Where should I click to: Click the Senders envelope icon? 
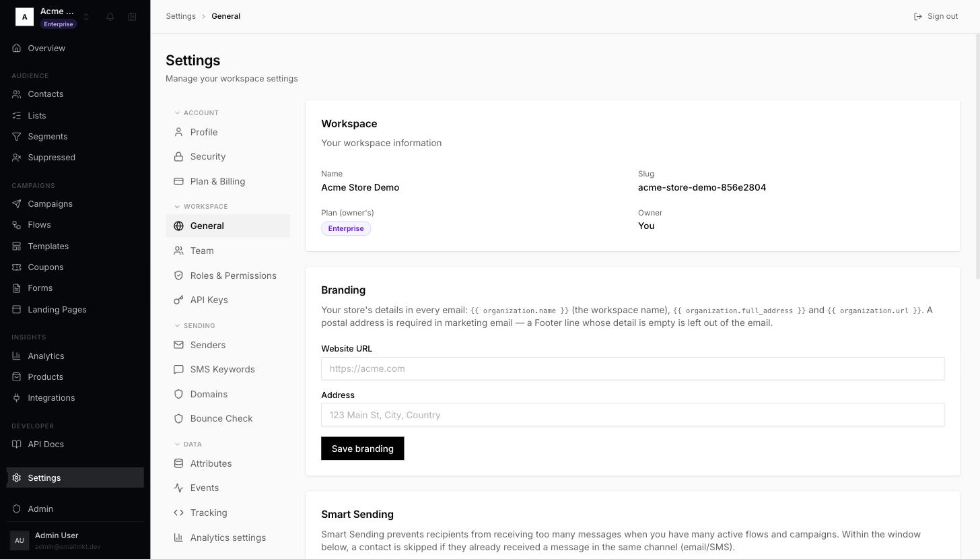[178, 346]
